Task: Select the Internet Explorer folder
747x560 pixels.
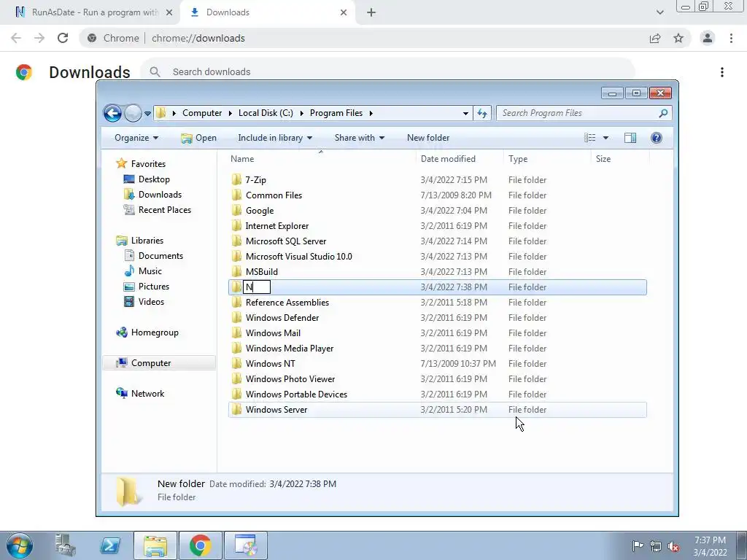Action: pos(276,226)
